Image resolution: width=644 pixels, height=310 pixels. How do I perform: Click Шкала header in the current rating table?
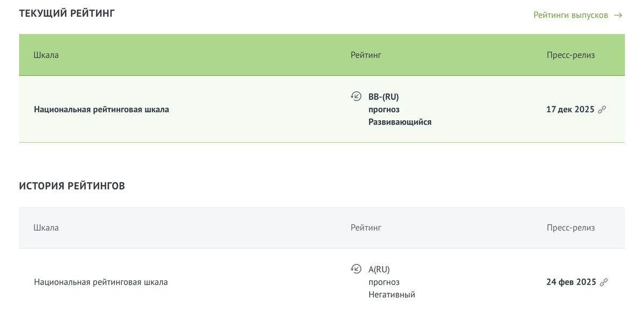46,55
